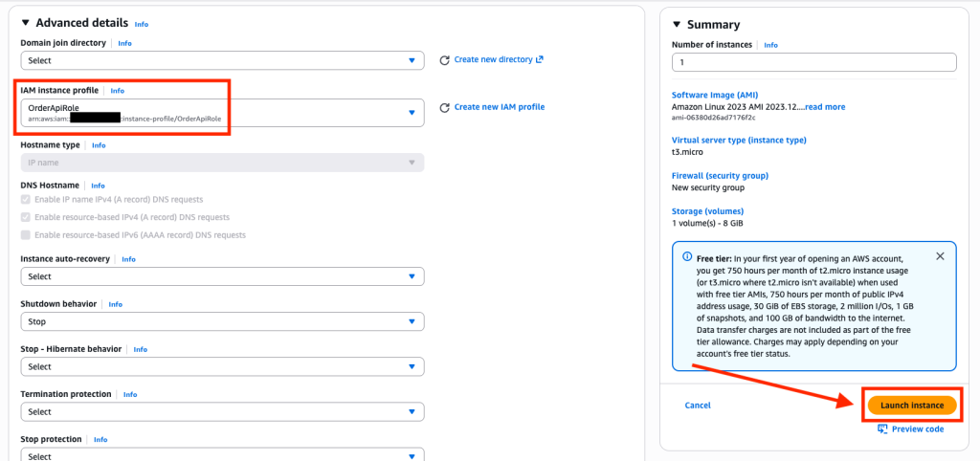980x461 pixels.
Task: Open Info link for DNS Hostname
Action: 99,186
